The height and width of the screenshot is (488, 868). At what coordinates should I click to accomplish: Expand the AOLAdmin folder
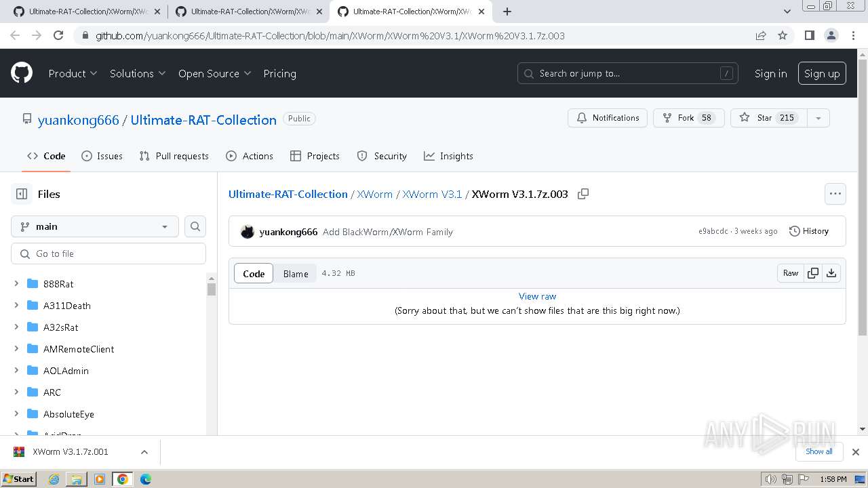pyautogui.click(x=16, y=371)
